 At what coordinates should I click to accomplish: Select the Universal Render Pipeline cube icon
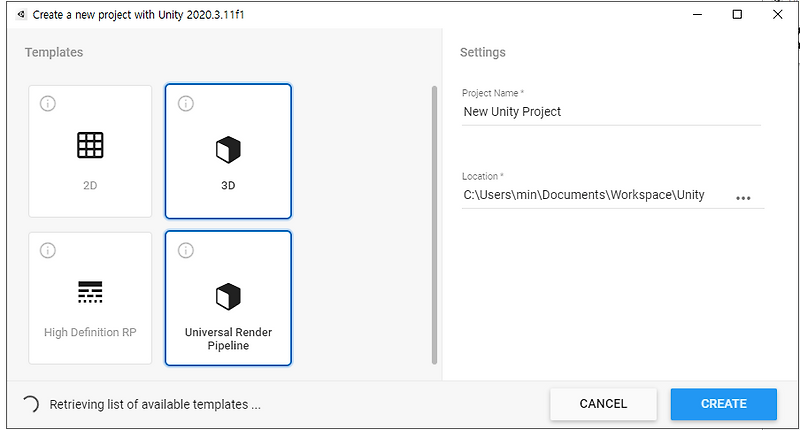pos(228,296)
